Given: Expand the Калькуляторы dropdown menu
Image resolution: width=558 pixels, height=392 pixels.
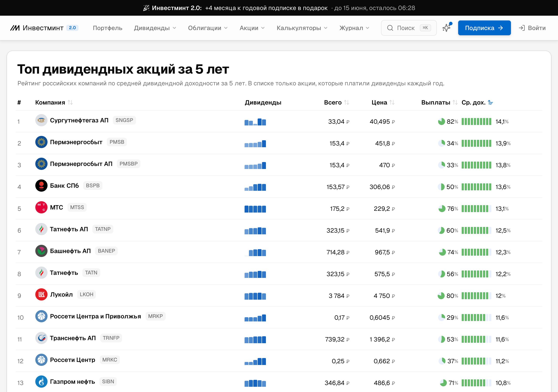Looking at the screenshot, I should 302,28.
